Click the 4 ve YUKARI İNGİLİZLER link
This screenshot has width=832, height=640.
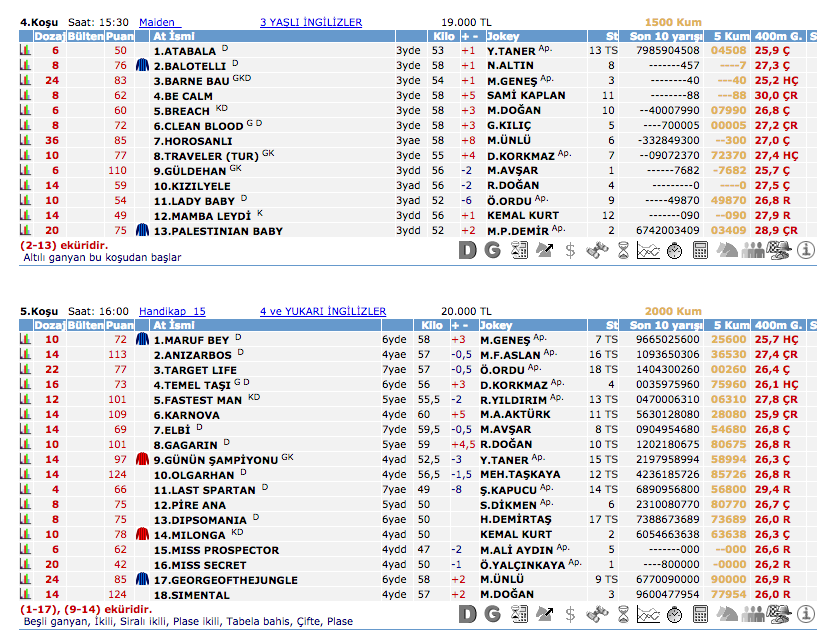322,311
